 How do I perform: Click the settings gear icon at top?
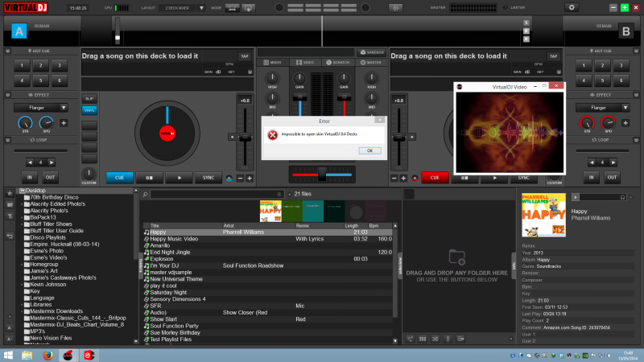(572, 7)
